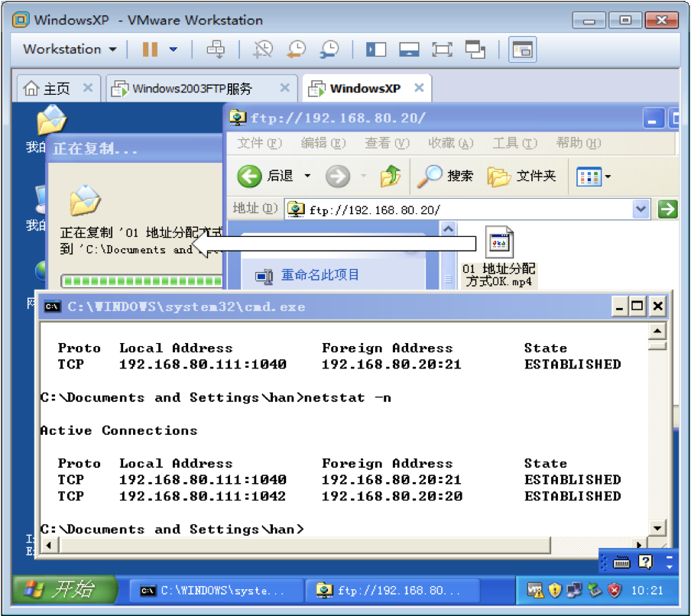Click cmd window scrollbar up arrow
The height and width of the screenshot is (616, 691).
click(x=657, y=331)
